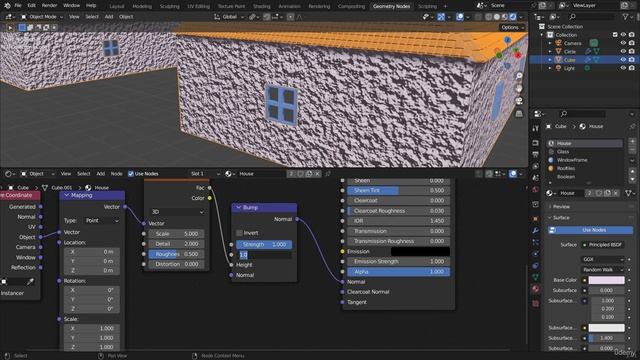This screenshot has height=360, width=640.
Task: Open the Render menu
Action: (49, 6)
